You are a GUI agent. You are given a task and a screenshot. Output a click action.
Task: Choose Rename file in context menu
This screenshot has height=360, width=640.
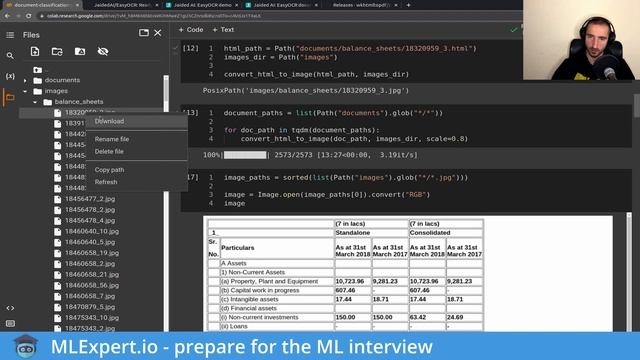click(112, 139)
